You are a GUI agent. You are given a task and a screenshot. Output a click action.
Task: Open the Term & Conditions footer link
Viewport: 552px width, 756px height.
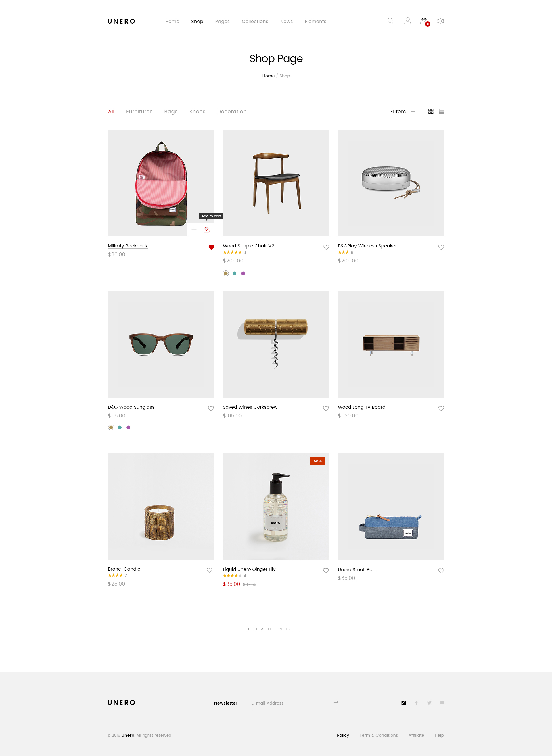[x=378, y=735]
